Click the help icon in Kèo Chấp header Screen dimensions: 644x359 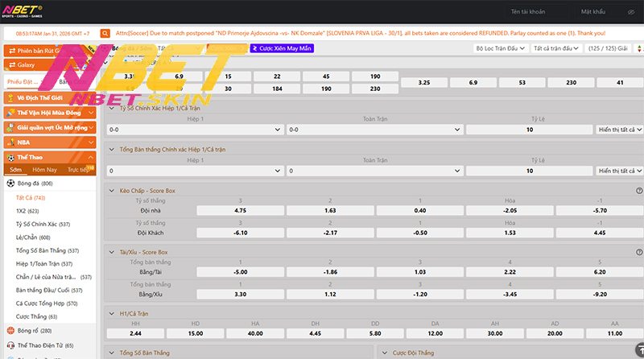[x=639, y=191]
